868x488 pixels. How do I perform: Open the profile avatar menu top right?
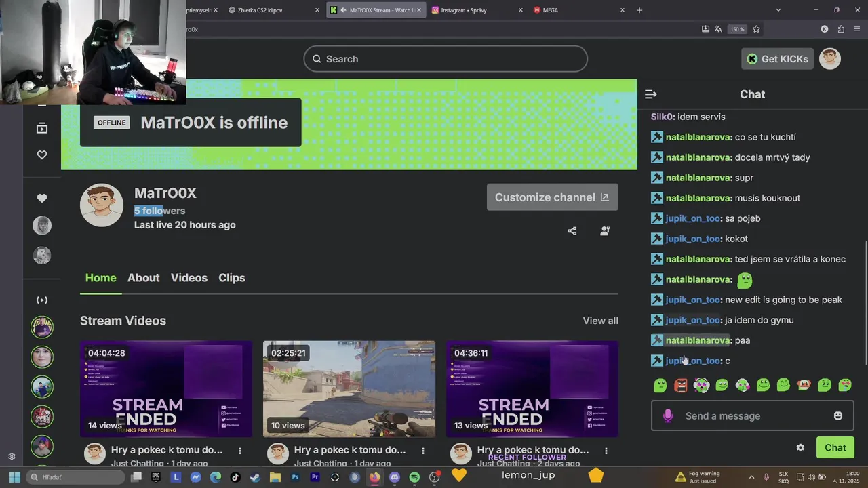(830, 59)
